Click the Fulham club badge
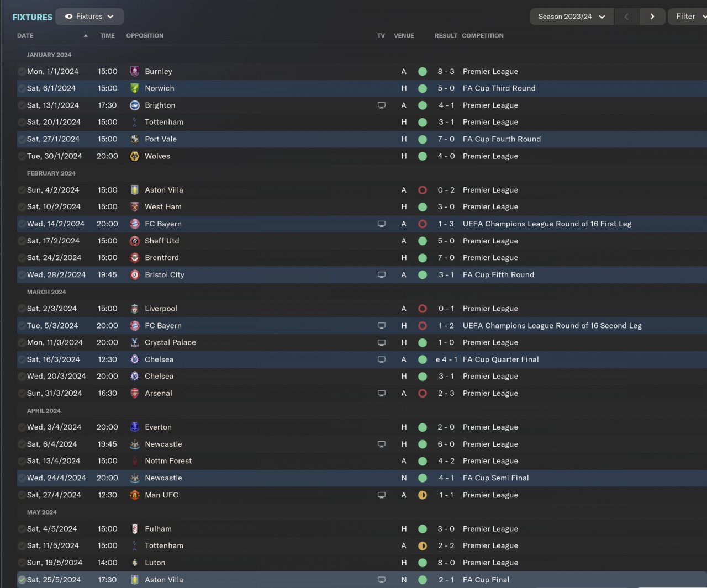 [134, 529]
